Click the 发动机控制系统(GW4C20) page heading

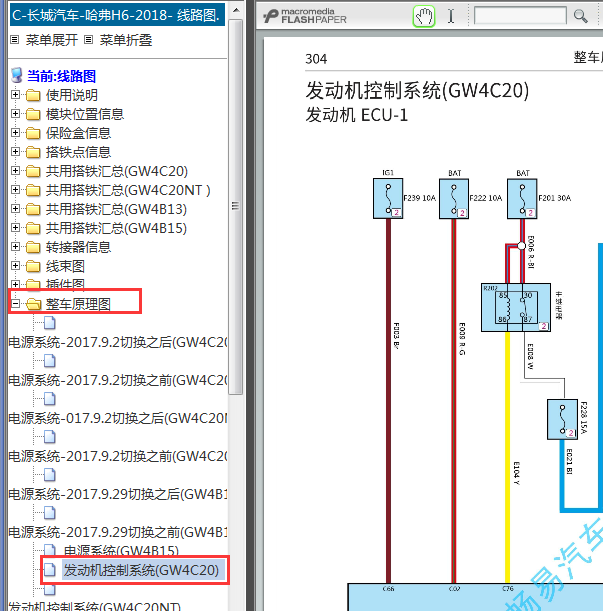417,91
